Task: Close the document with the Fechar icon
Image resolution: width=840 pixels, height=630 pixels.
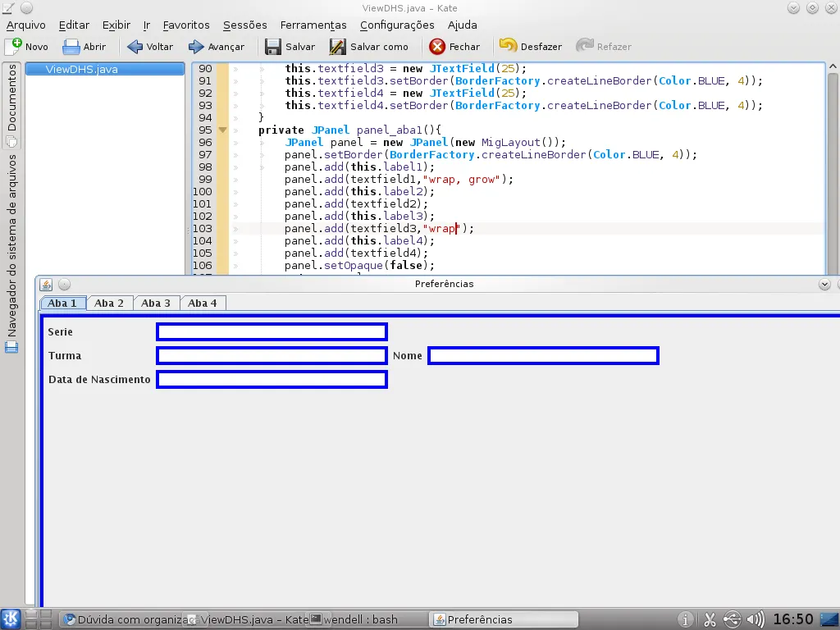Action: coord(437,47)
